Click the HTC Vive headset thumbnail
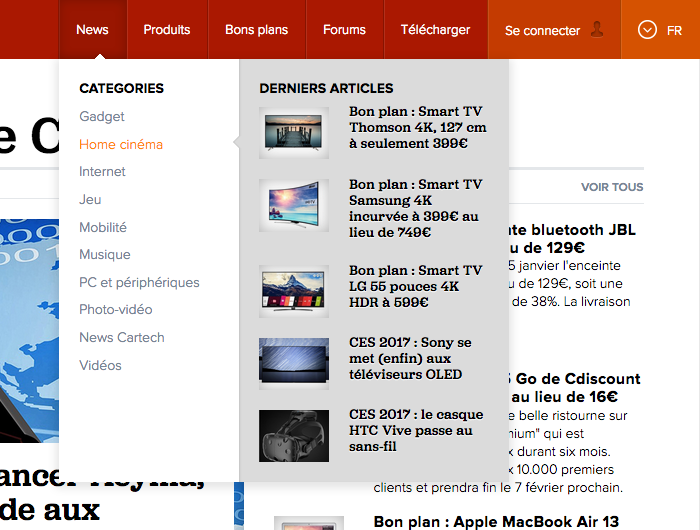The width and height of the screenshot is (700, 530). click(x=294, y=435)
